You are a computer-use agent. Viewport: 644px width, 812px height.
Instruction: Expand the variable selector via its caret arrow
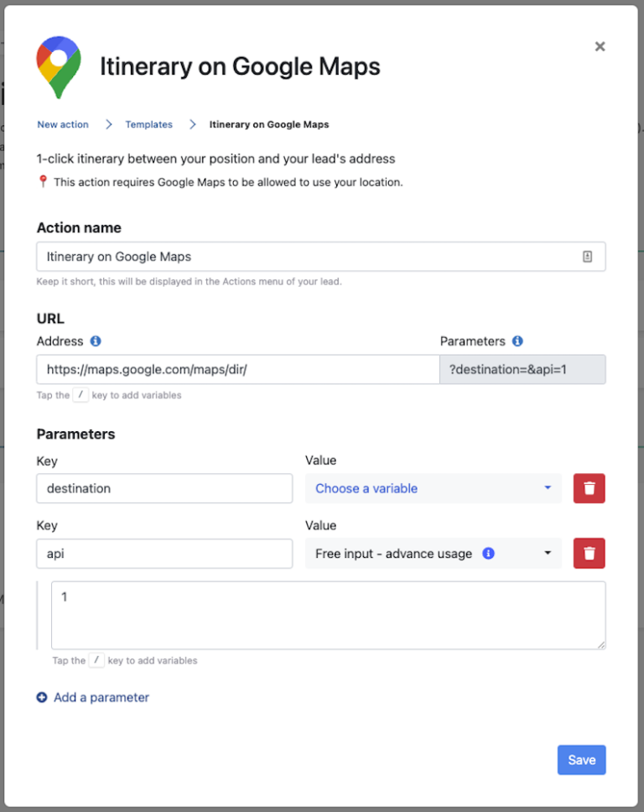tap(548, 488)
